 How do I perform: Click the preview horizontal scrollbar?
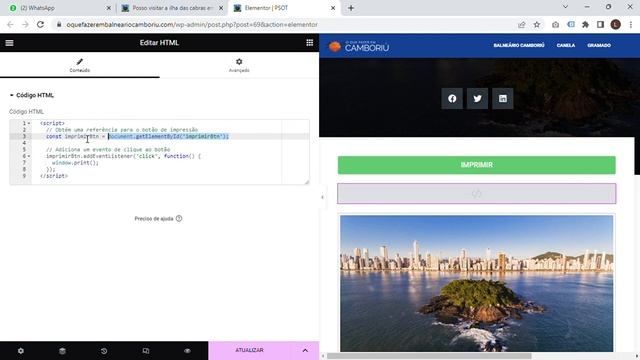coord(429,356)
